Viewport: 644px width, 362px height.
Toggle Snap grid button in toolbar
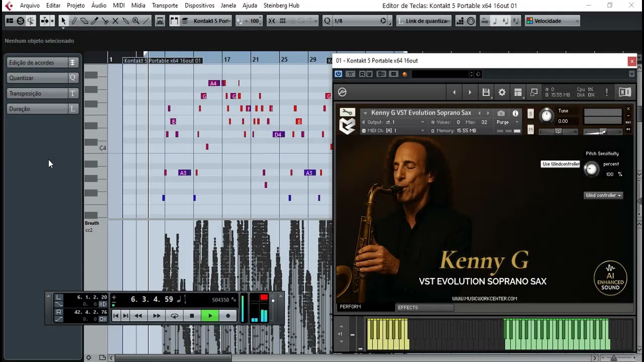coord(272,21)
